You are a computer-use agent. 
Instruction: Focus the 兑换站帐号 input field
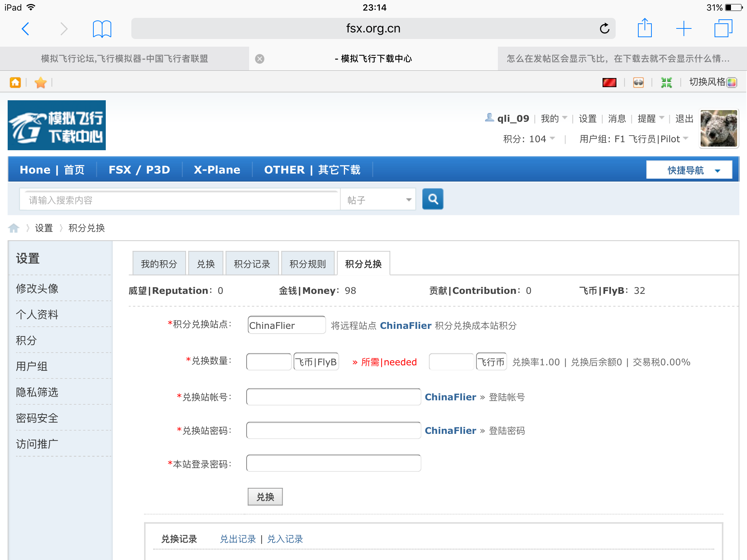[334, 397]
